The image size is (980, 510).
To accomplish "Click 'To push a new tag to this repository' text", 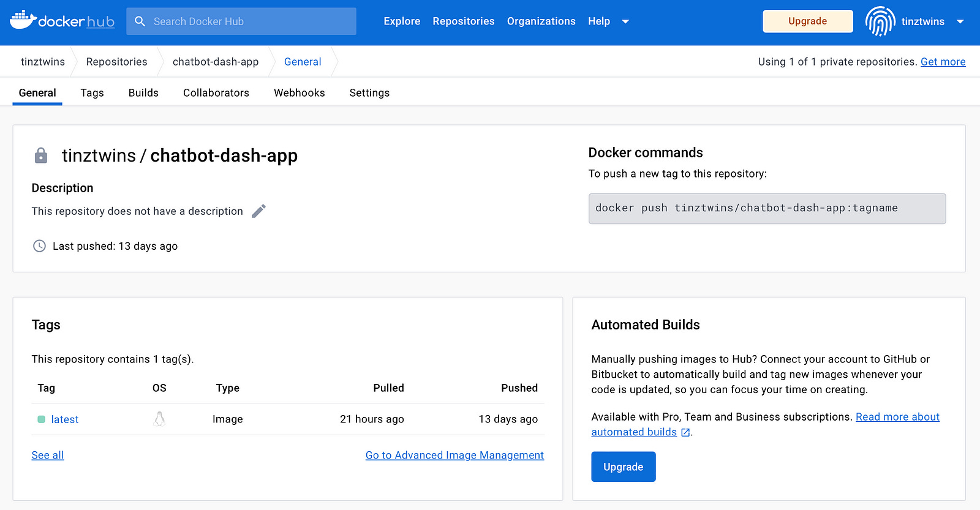I will [677, 174].
